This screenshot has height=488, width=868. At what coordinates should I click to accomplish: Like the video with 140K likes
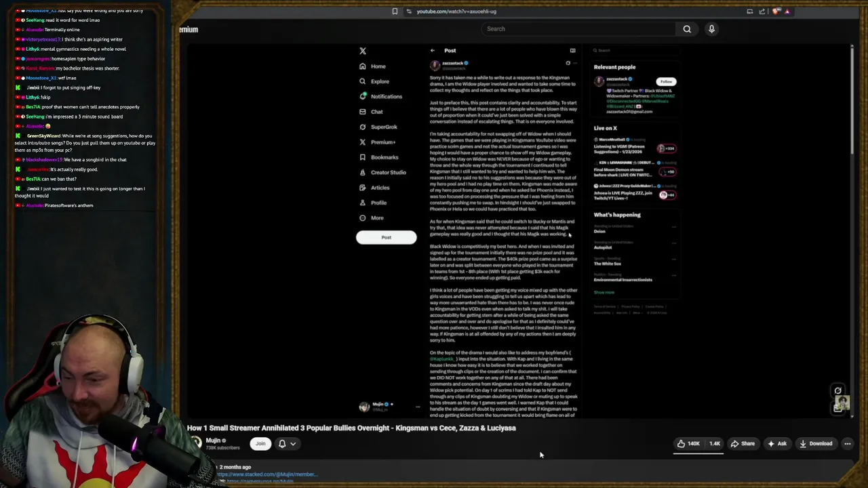pos(688,444)
